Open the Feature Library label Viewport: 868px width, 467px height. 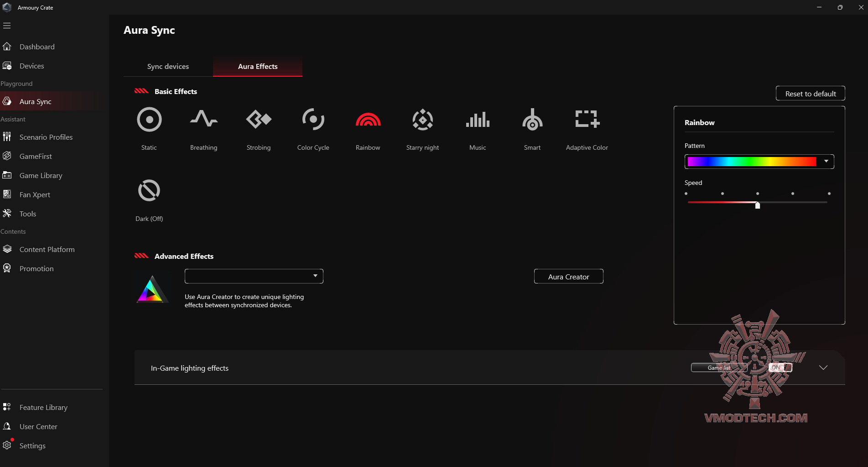click(43, 408)
